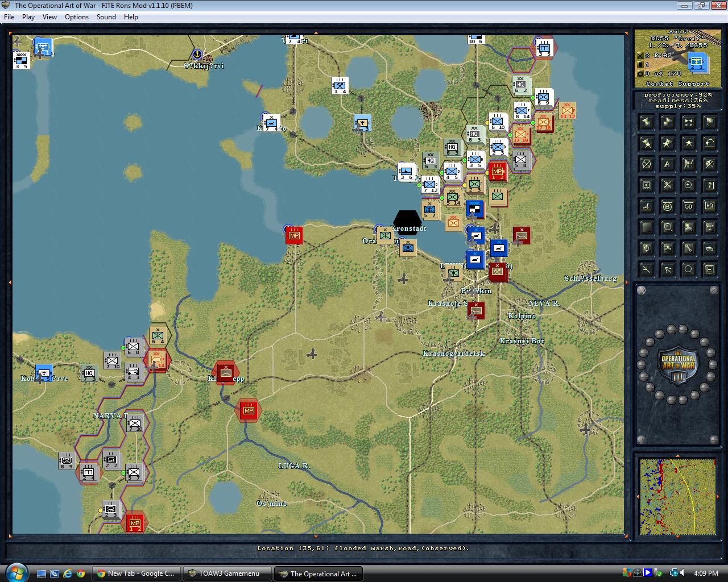Click the anchor port symbol on the northern coast

tap(197, 54)
